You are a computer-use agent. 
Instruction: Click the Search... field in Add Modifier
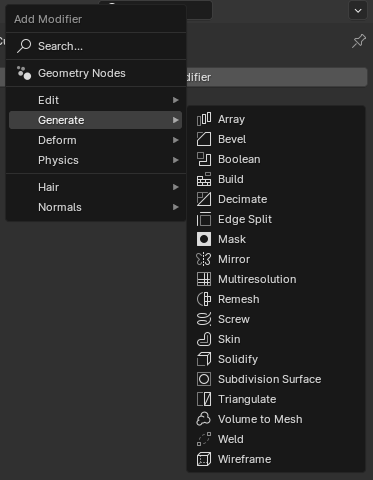(x=96, y=46)
